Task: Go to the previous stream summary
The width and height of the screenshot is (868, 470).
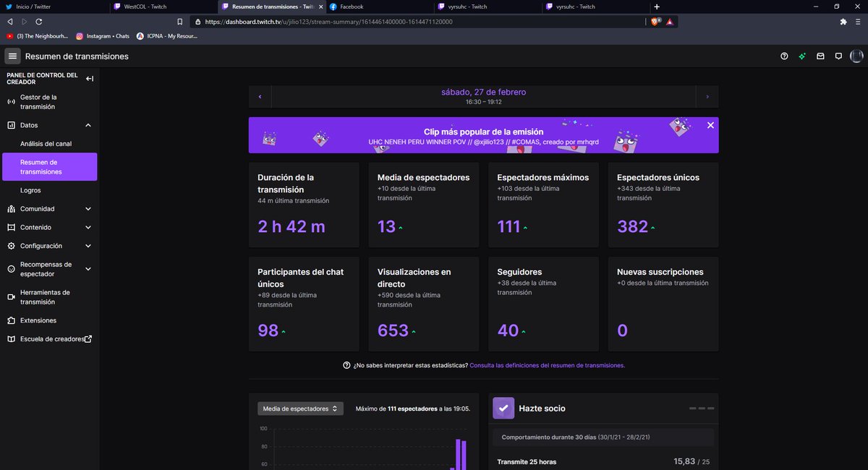Action: (x=260, y=96)
